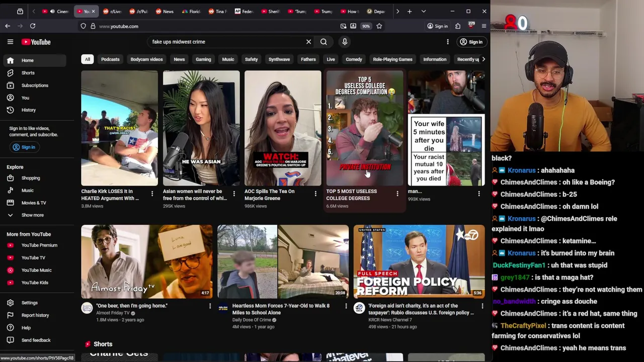Open options for Asian women short
This screenshot has width=644, height=362.
coord(233,194)
